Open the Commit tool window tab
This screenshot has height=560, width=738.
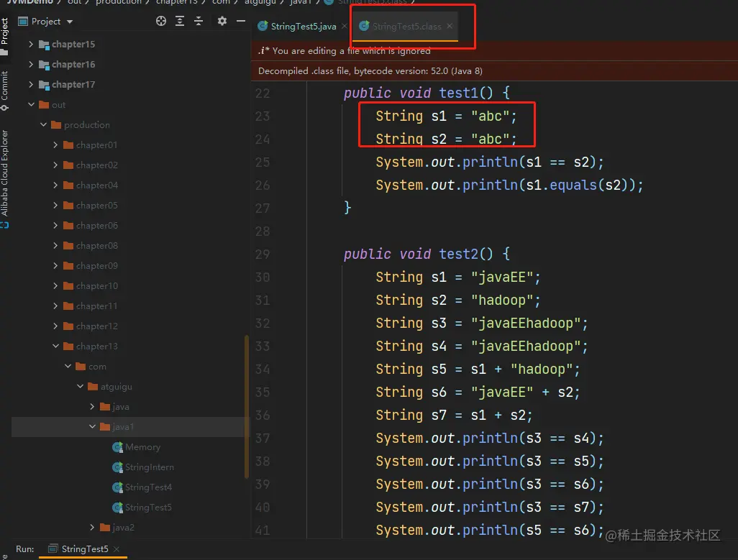click(4, 91)
